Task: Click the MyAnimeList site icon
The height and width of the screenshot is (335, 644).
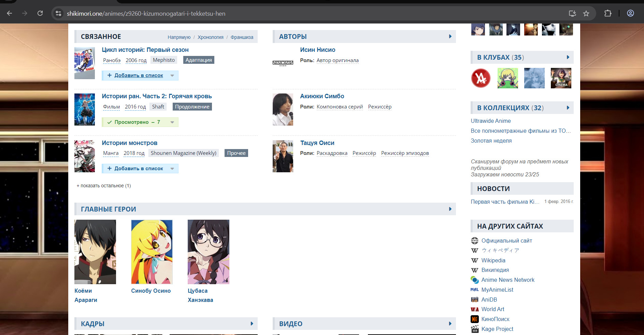Action: pos(474,290)
